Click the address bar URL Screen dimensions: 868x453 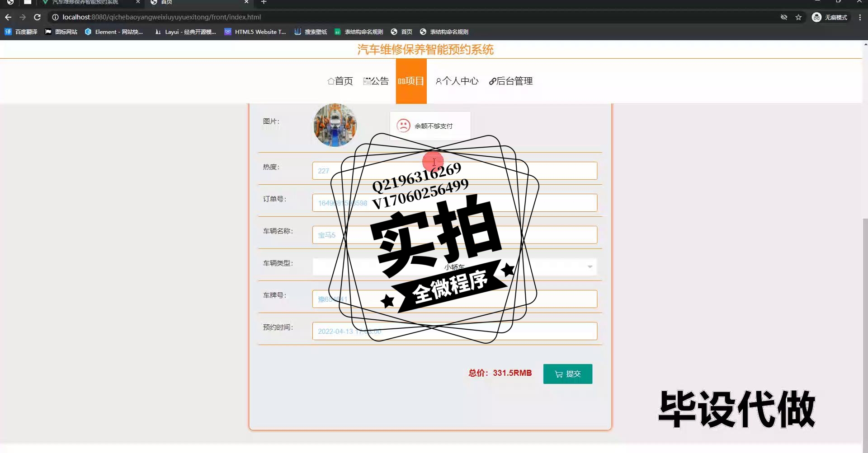coord(162,17)
